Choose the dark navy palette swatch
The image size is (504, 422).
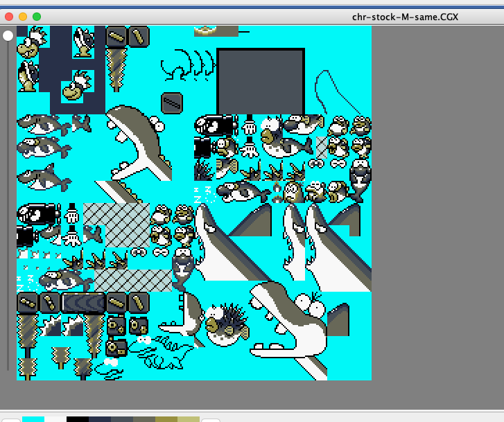[100, 419]
